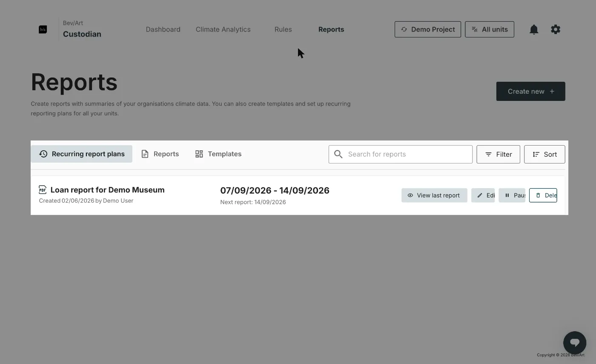Click the Create new button
The width and height of the screenshot is (596, 364).
point(531,91)
